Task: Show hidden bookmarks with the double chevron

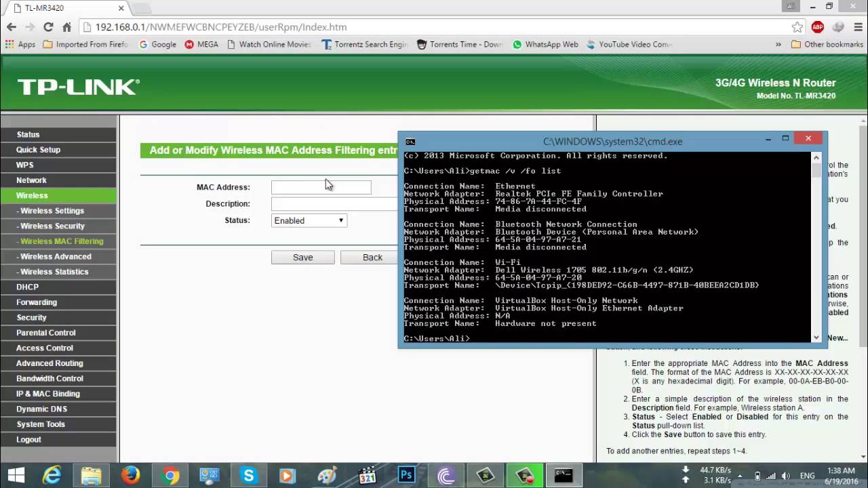Action: [x=778, y=44]
